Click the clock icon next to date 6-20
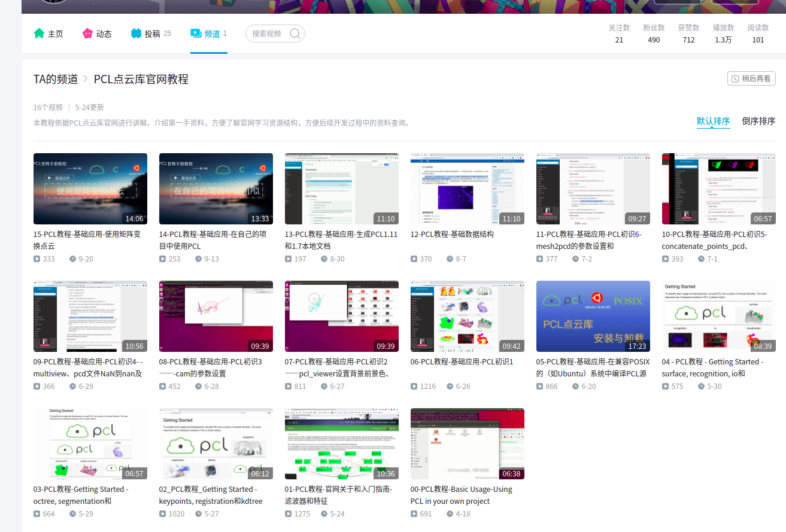Image resolution: width=786 pixels, height=532 pixels. (575, 386)
